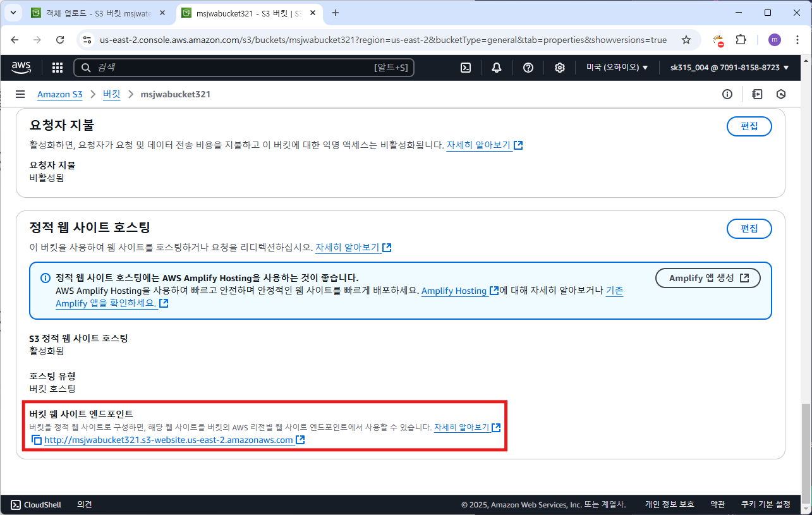812x515 pixels.
Task: Click the external link icon after the endpoint URL
Action: [301, 440]
